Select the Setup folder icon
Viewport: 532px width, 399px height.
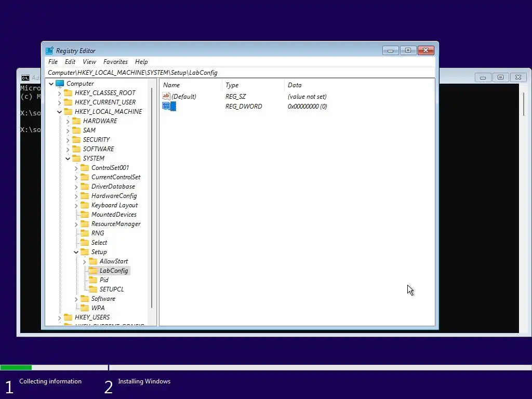click(85, 252)
